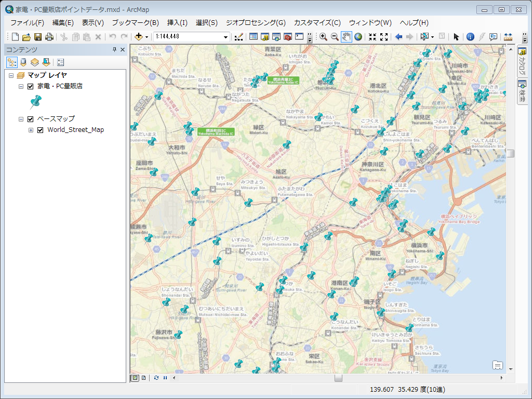Open the 検索 side tab

click(523, 91)
